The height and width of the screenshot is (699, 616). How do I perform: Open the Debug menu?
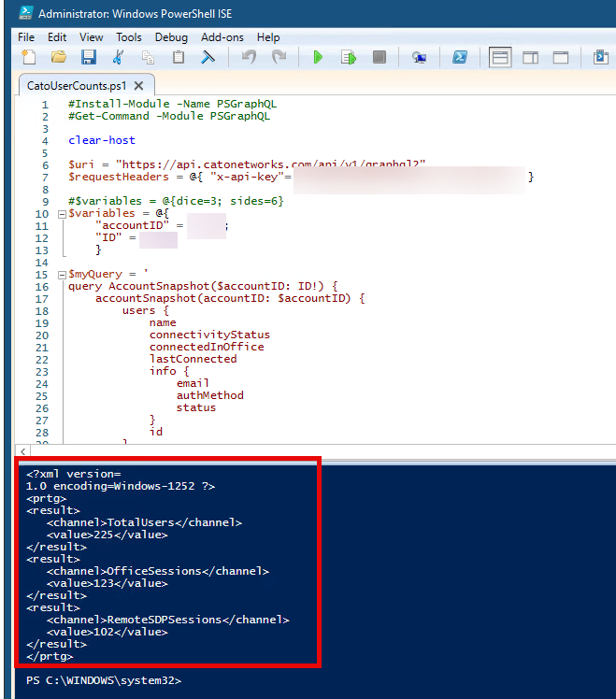[x=171, y=37]
